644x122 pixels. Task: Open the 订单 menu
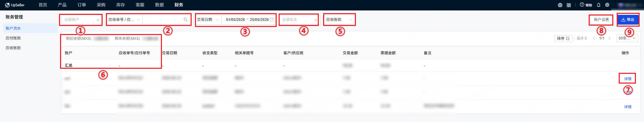[82, 5]
